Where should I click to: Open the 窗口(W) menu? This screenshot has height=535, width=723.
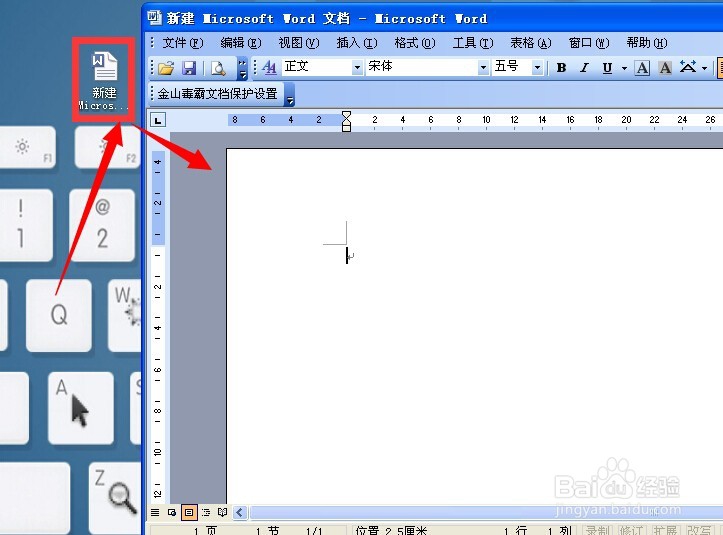point(589,43)
